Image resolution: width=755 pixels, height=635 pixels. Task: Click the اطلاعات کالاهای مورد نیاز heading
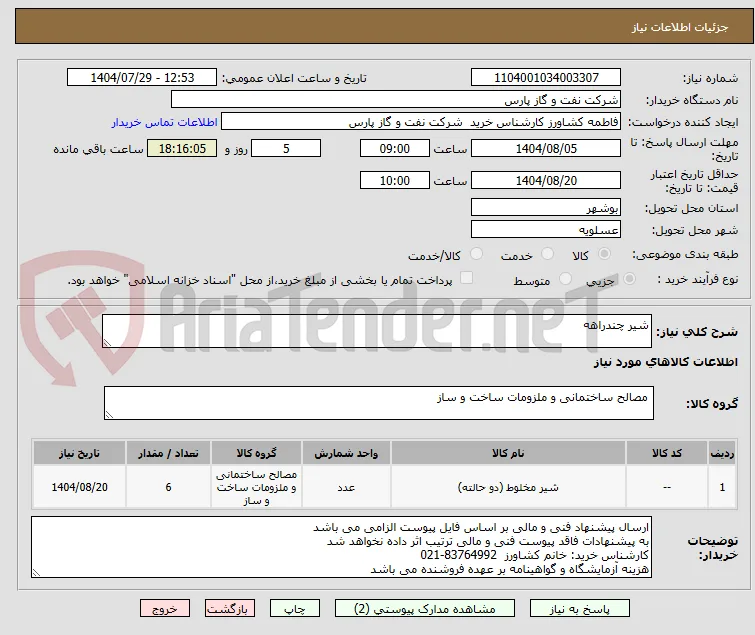[x=665, y=362]
